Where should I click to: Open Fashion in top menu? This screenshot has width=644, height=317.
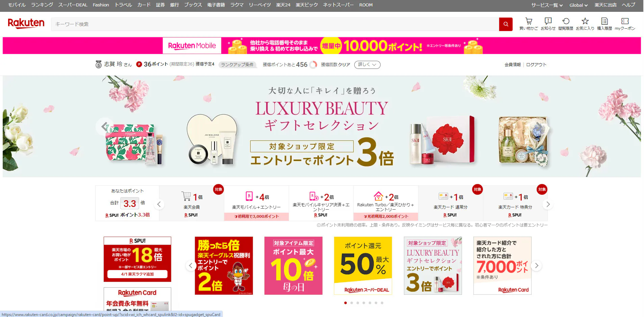[x=101, y=5]
